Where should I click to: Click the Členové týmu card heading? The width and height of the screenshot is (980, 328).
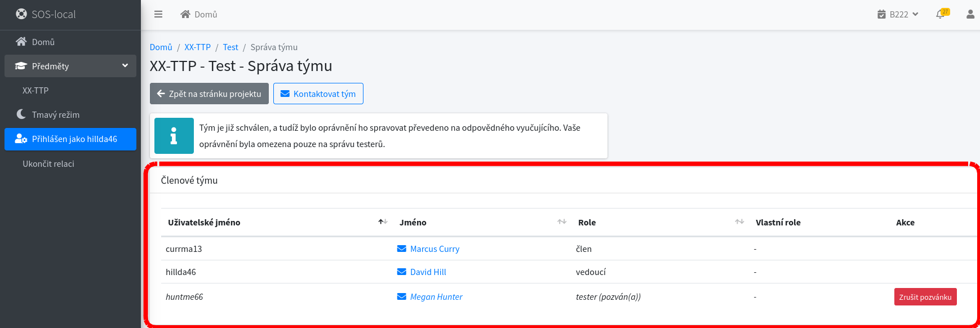coord(189,180)
